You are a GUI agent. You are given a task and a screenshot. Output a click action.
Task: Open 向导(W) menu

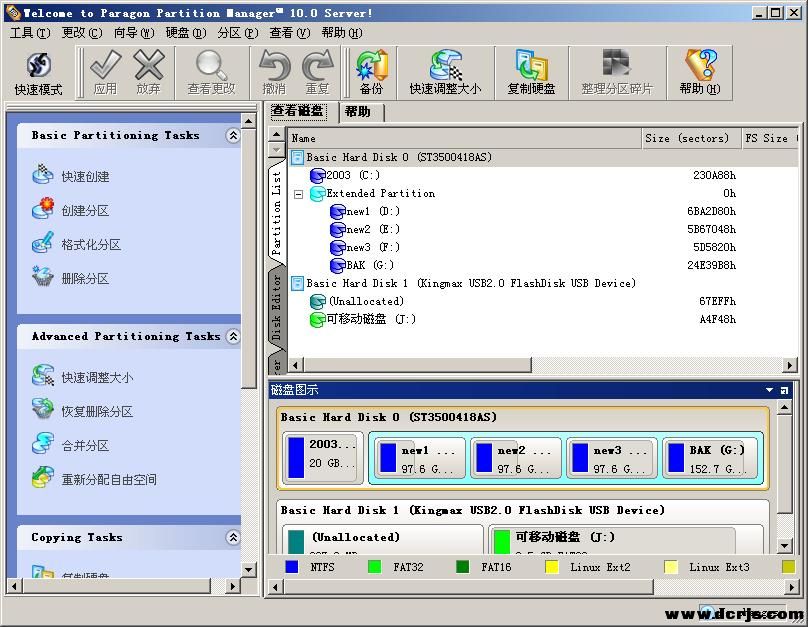[x=134, y=33]
